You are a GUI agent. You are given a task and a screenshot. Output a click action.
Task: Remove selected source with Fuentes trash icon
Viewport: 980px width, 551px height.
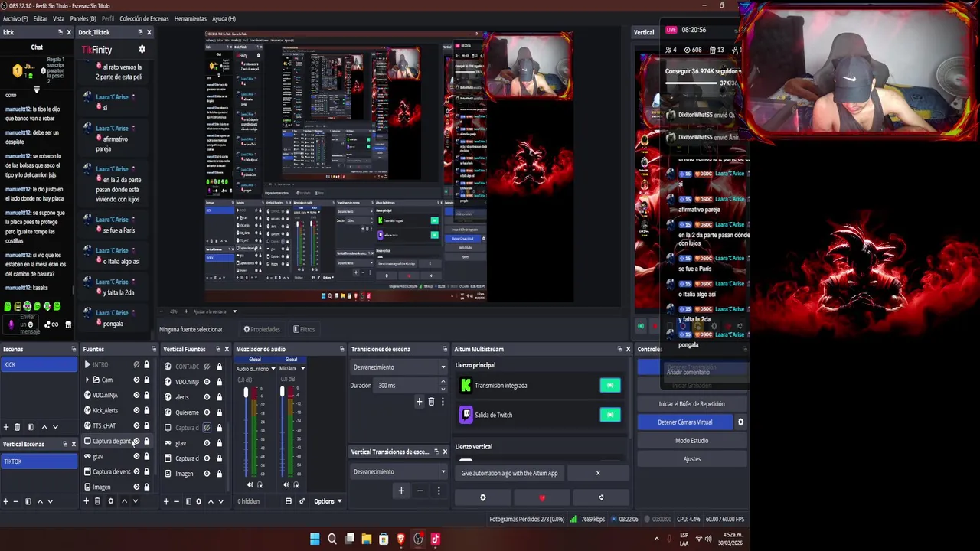point(97,501)
